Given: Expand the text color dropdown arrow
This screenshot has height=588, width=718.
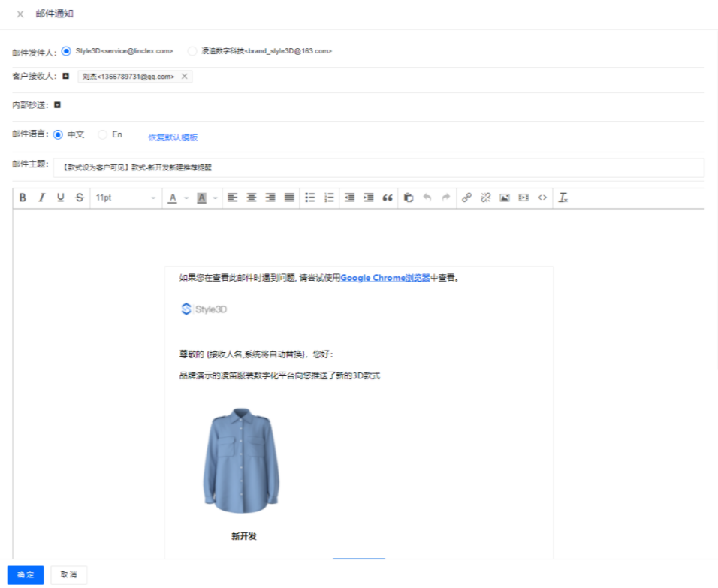Looking at the screenshot, I should pos(184,198).
